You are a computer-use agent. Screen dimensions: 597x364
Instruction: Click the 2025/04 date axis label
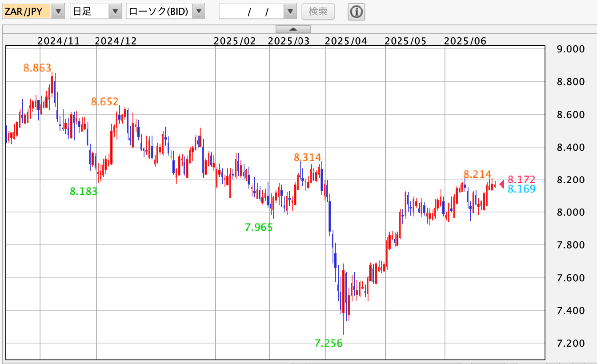(346, 41)
